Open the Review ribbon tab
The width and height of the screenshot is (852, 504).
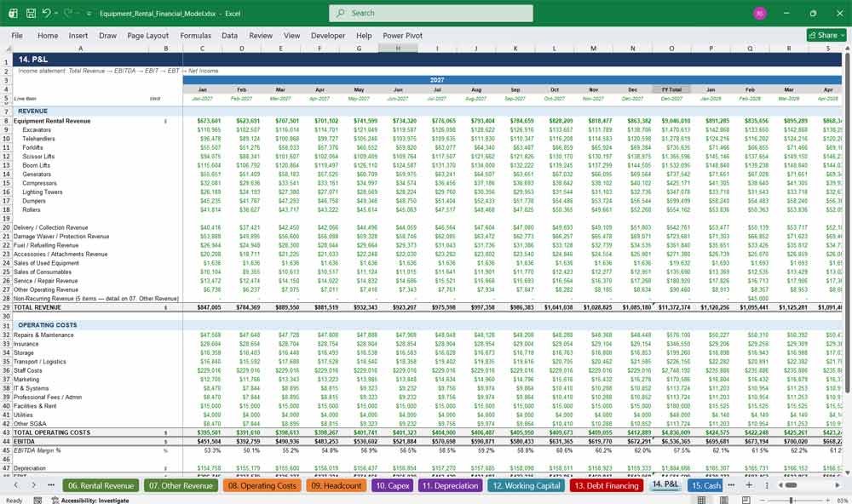261,35
